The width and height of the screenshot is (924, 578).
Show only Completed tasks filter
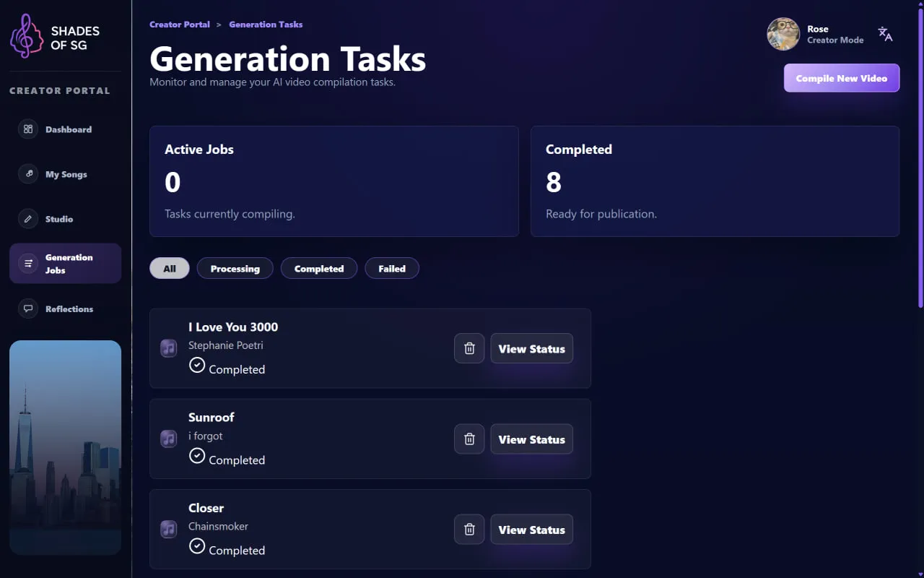(319, 268)
